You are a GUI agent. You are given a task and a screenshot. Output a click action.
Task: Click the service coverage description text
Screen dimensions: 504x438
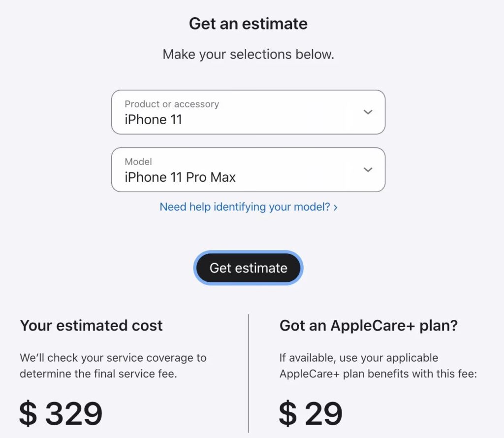(113, 366)
